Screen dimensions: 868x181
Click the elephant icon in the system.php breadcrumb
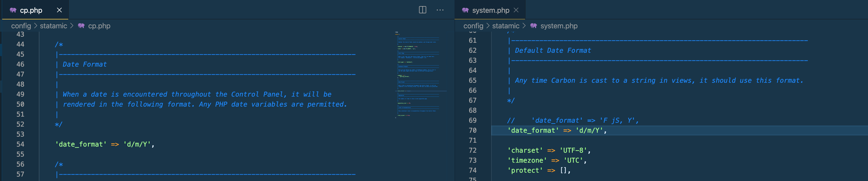(x=533, y=26)
